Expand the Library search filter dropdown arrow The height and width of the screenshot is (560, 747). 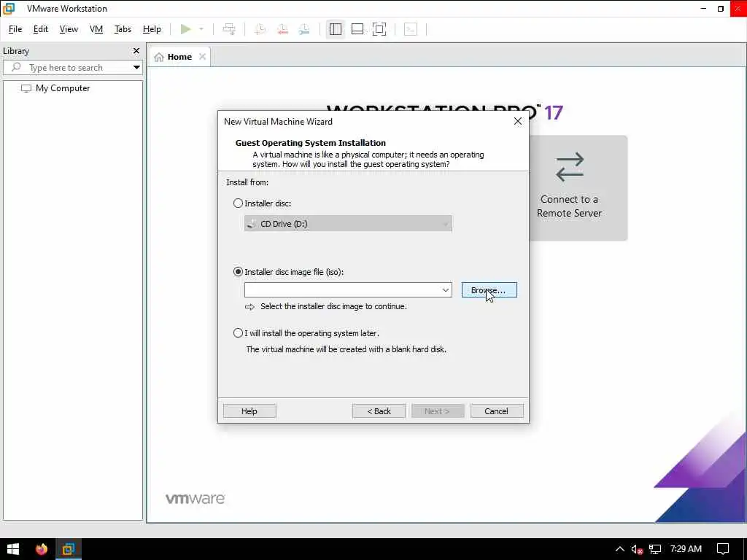(136, 68)
